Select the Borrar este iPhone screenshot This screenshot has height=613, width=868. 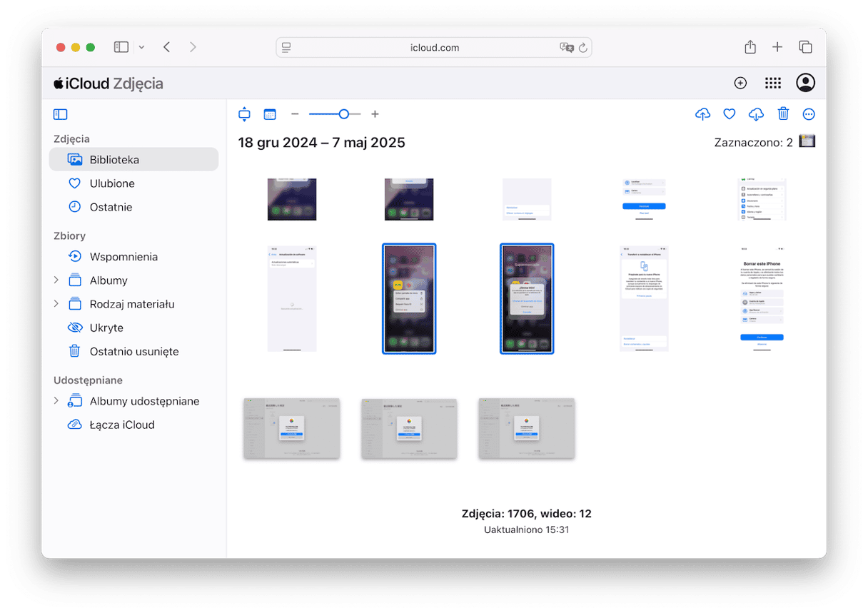[x=762, y=298]
